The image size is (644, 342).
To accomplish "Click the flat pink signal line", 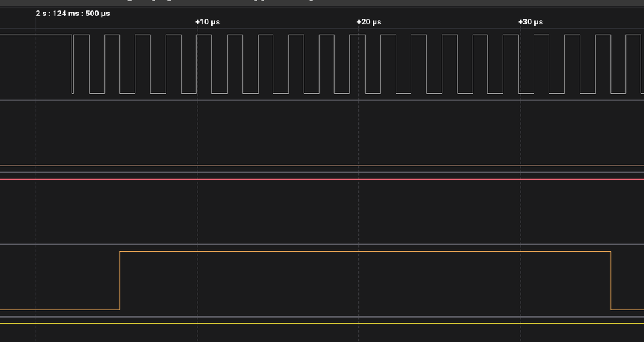I will tap(322, 180).
